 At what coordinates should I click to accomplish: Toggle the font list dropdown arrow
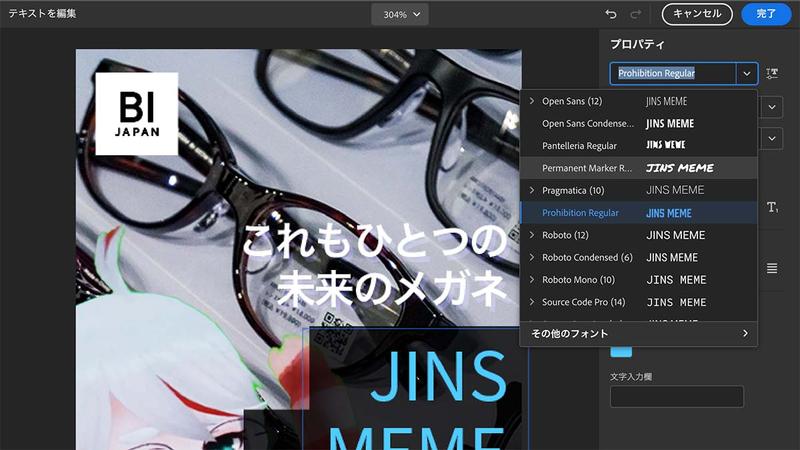pyautogui.click(x=747, y=73)
